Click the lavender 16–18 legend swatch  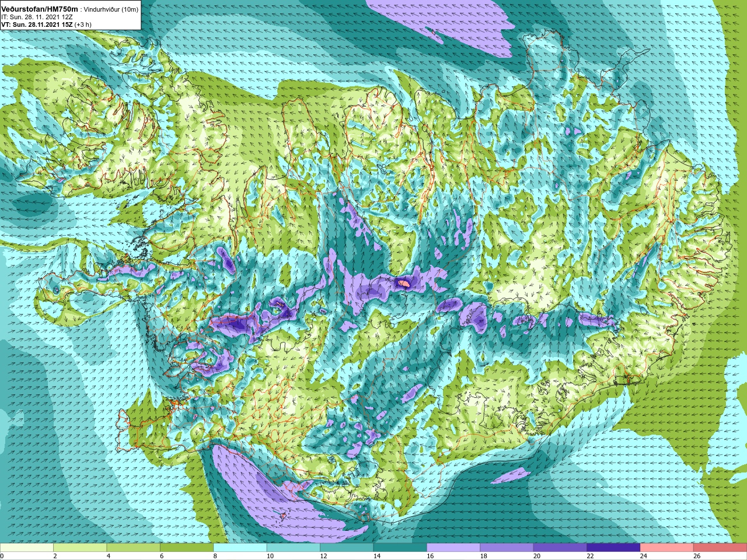click(x=454, y=548)
